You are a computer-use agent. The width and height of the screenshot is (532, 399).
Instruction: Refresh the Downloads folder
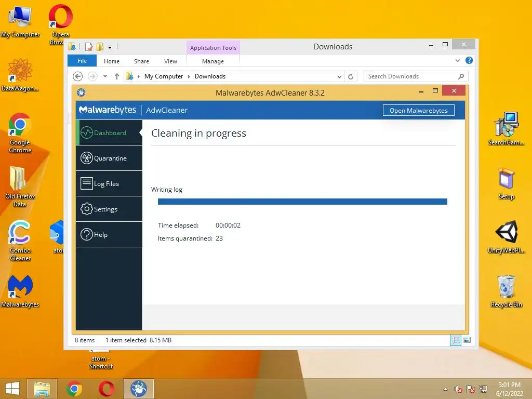tap(351, 77)
